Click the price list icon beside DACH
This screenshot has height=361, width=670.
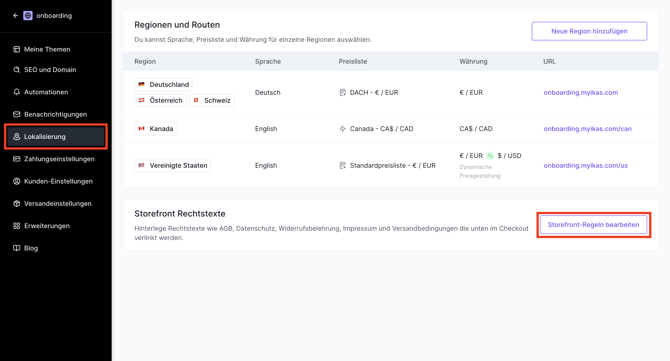coord(342,93)
